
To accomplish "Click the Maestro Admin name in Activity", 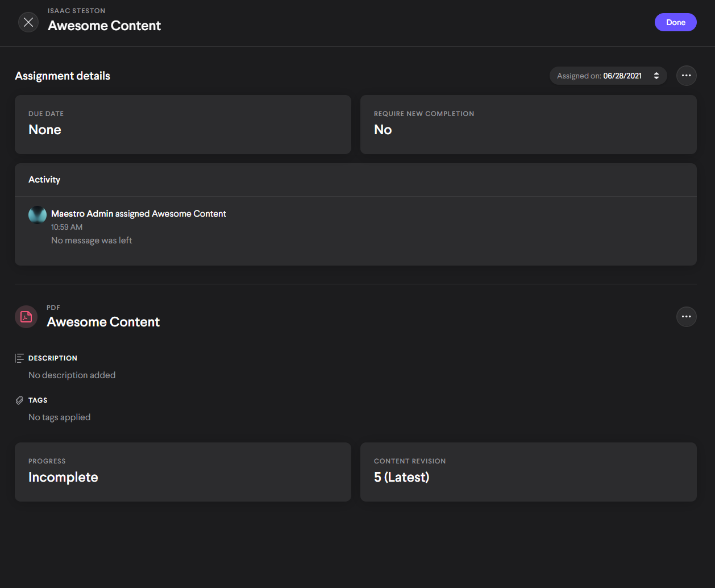I will click(x=82, y=214).
